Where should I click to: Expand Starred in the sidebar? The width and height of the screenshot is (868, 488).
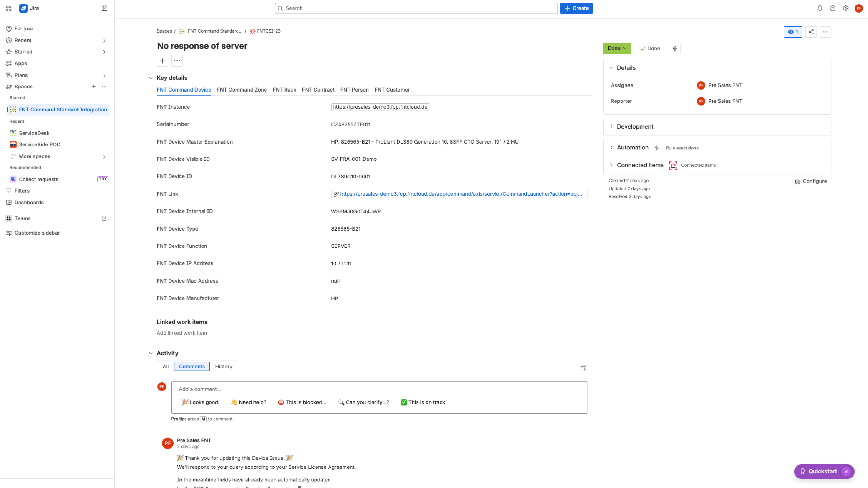click(104, 52)
